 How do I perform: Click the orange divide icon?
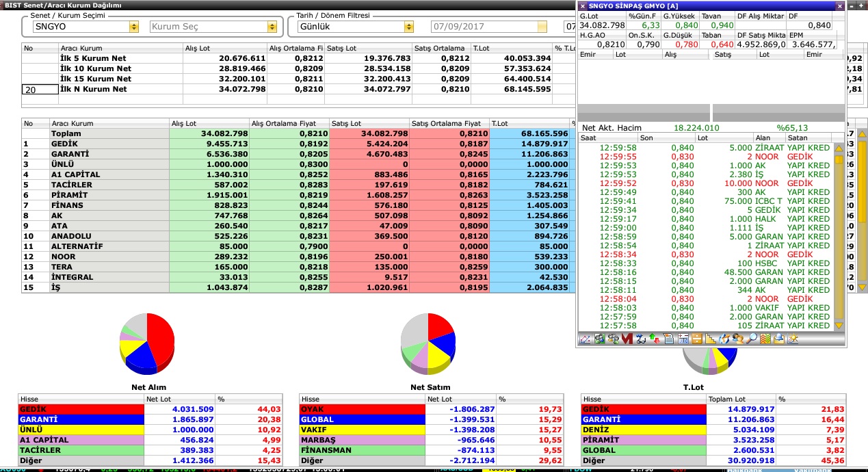(x=696, y=338)
